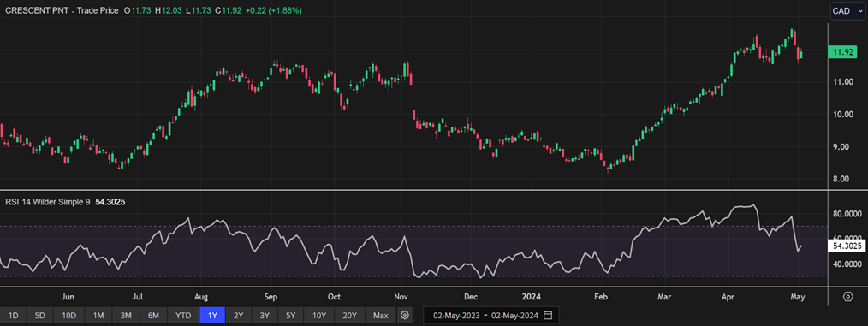Edit the 02-May-2023 start date

pos(456,316)
